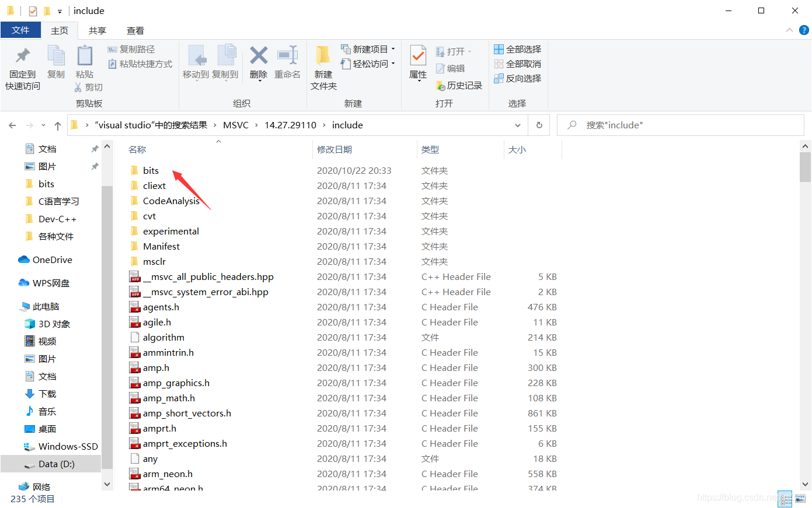Open Quick Access Toolbar customize dropdown

coord(60,11)
